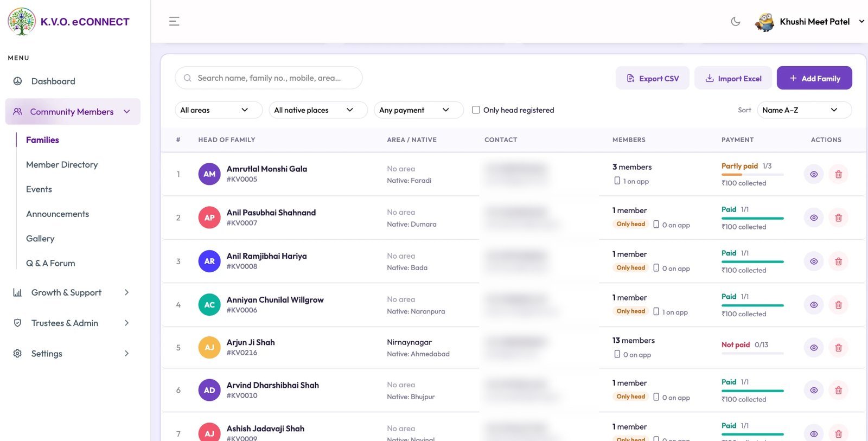This screenshot has width=868, height=441.
Task: Delete Anil Pasubhai Shahnand family
Action: click(838, 218)
